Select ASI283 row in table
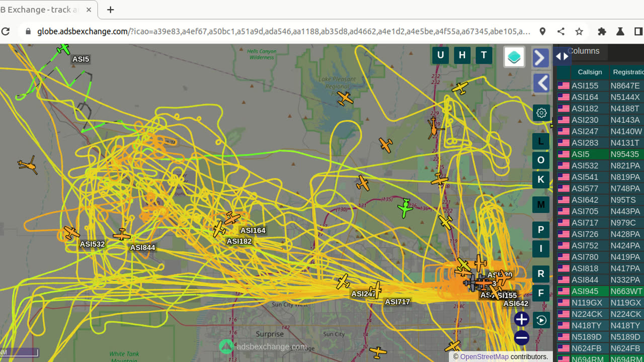This screenshot has width=644, height=362. pos(600,143)
